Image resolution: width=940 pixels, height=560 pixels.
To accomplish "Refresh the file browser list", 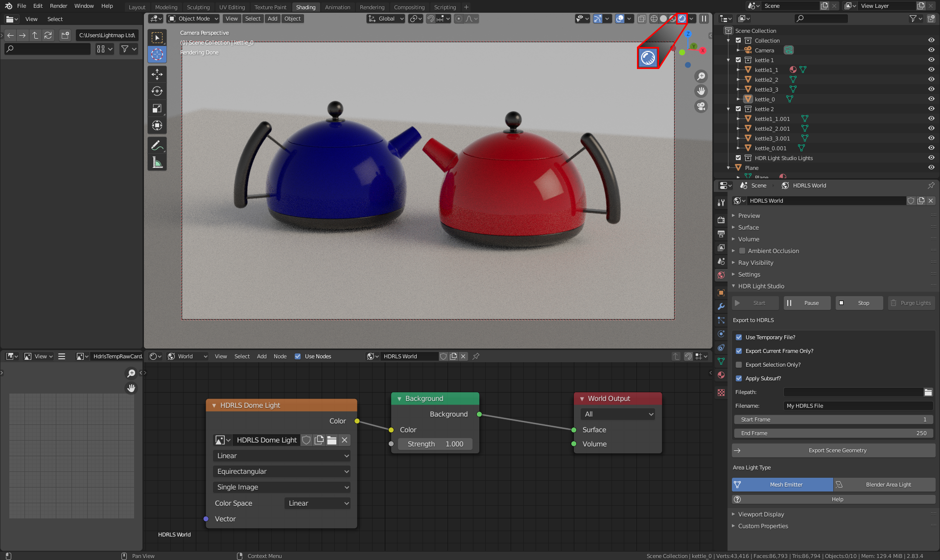I will [48, 35].
